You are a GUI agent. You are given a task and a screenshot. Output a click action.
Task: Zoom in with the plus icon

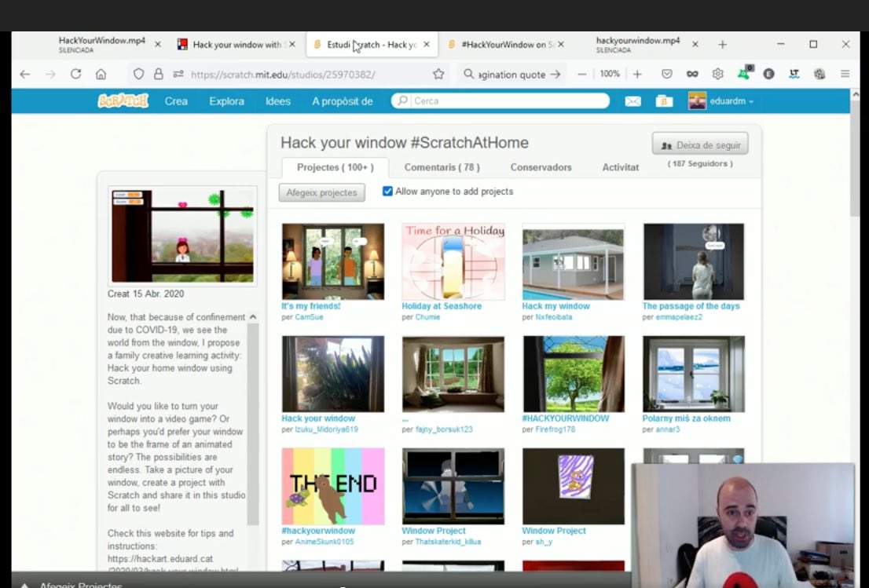point(637,75)
